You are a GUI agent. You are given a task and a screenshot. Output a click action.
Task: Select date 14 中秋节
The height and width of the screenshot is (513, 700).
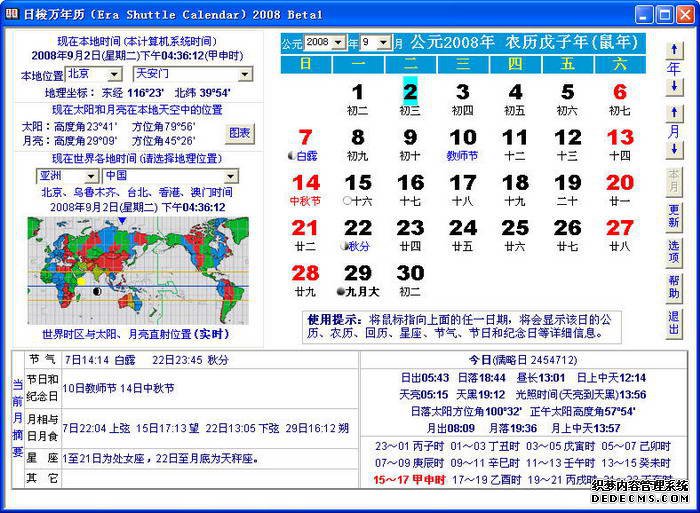click(x=305, y=190)
